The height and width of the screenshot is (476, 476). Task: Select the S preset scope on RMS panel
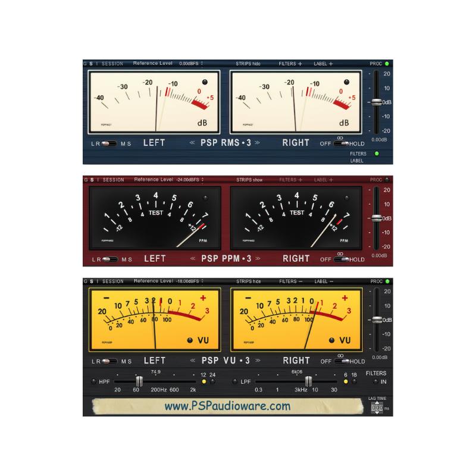[91, 64]
